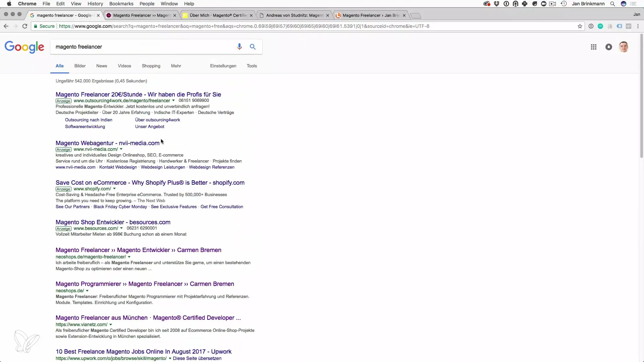The height and width of the screenshot is (362, 644).
Task: Open Spotlight search in menu bar
Action: point(612,4)
